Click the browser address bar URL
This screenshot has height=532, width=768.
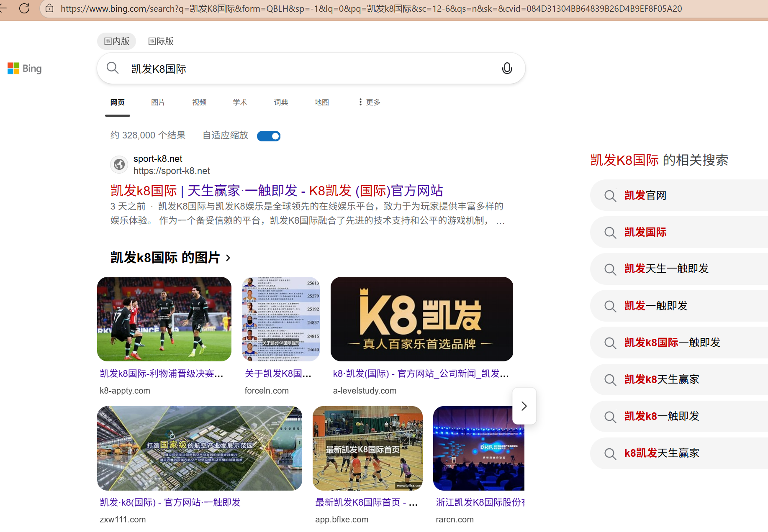(x=371, y=8)
